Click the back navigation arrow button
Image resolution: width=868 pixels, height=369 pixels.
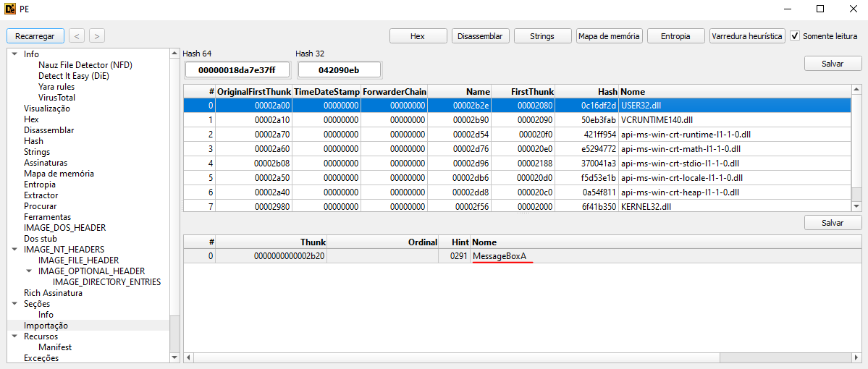coord(77,35)
